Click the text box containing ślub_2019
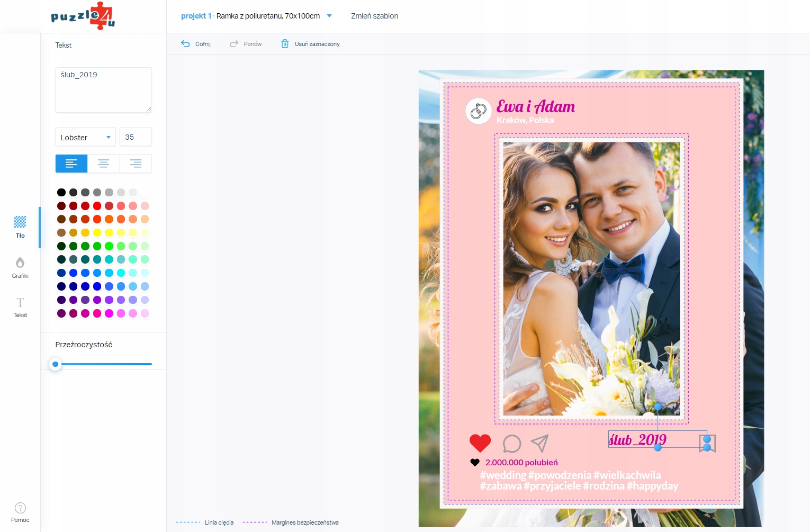The width and height of the screenshot is (810, 532). coord(104,90)
